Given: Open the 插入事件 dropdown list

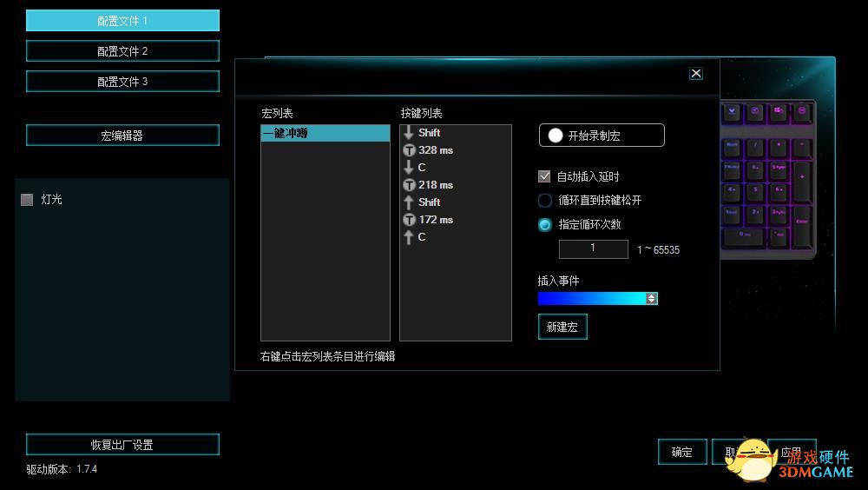Looking at the screenshot, I should pos(597,298).
